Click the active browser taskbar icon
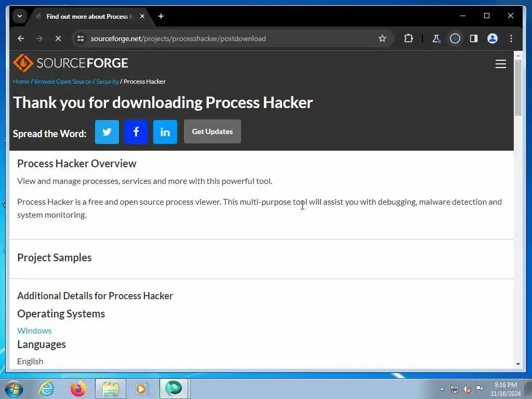Screen dimensions: 532x399 (174, 389)
